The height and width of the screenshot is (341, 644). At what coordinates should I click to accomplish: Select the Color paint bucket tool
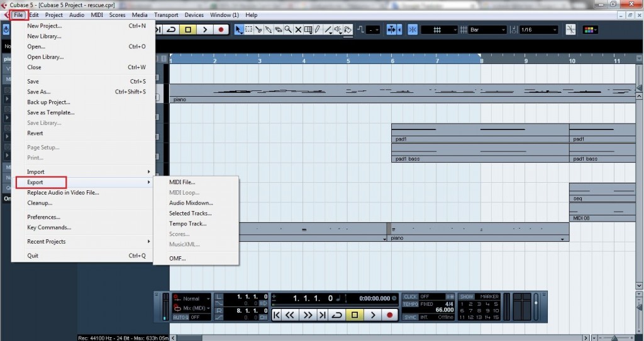pyautogui.click(x=348, y=30)
